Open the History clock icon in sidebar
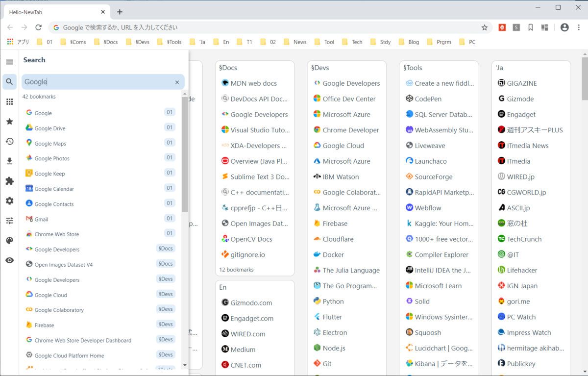Screen dimensions: 588x376 pyautogui.click(x=9, y=141)
